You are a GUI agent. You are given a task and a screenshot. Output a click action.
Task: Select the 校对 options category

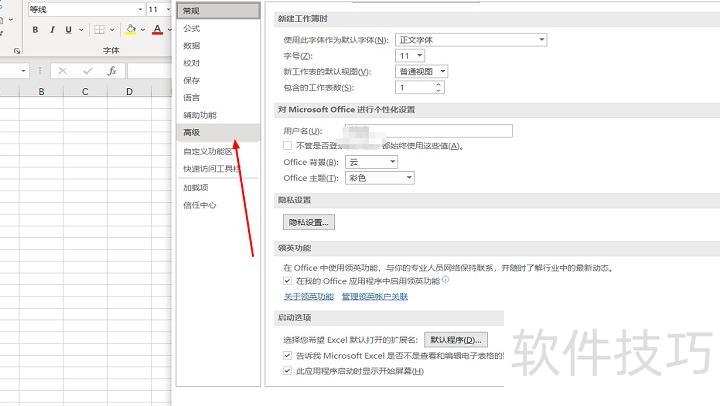(x=218, y=63)
